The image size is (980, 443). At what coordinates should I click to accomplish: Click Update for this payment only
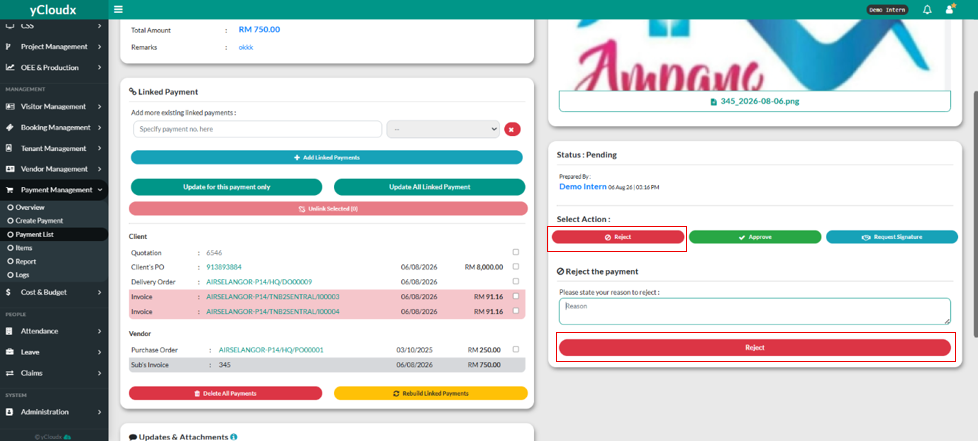(x=226, y=187)
